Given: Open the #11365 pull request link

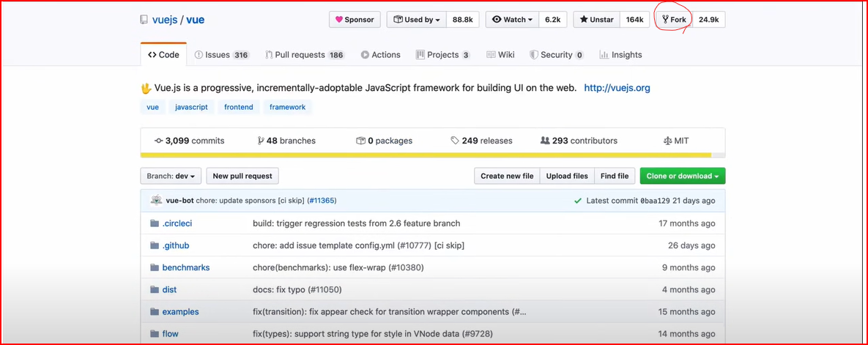Looking at the screenshot, I should (x=322, y=201).
